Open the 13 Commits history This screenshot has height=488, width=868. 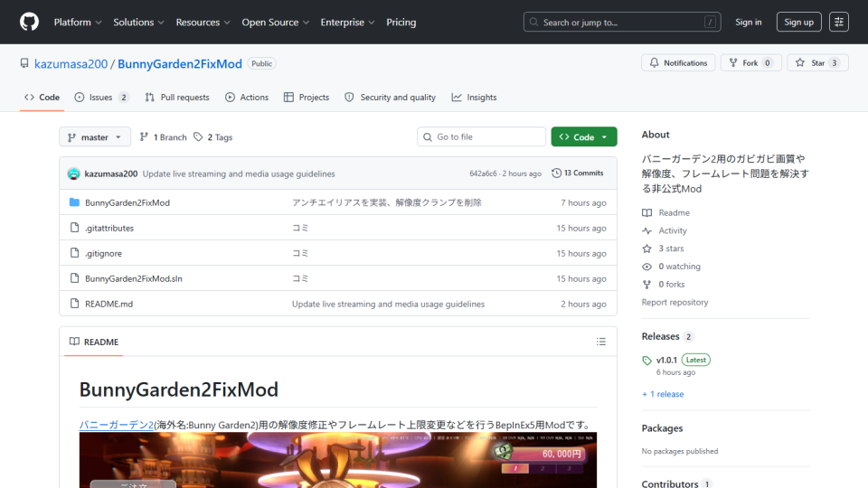tap(578, 174)
